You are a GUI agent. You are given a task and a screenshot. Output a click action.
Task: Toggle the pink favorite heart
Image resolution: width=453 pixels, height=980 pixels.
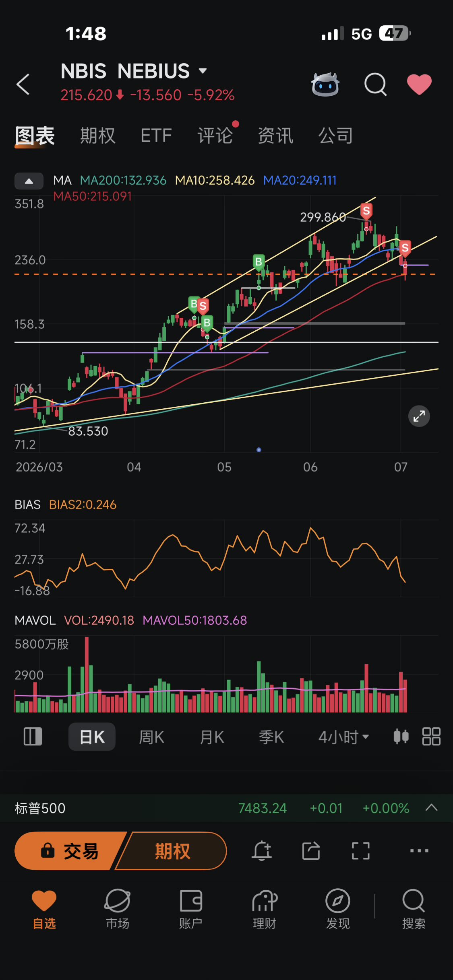coord(419,84)
